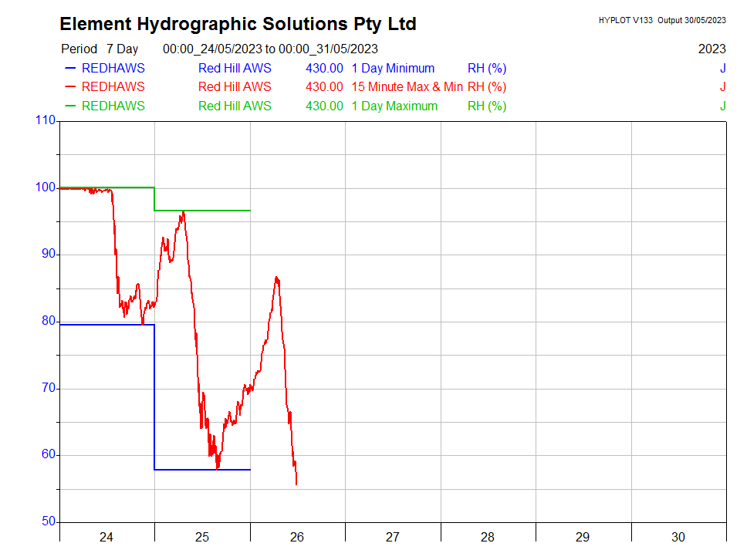Screen dimensions: 747x560
Task: Click the chart title 'Element Hydrographic Solutions Pty Ltd'
Action: coord(238,24)
